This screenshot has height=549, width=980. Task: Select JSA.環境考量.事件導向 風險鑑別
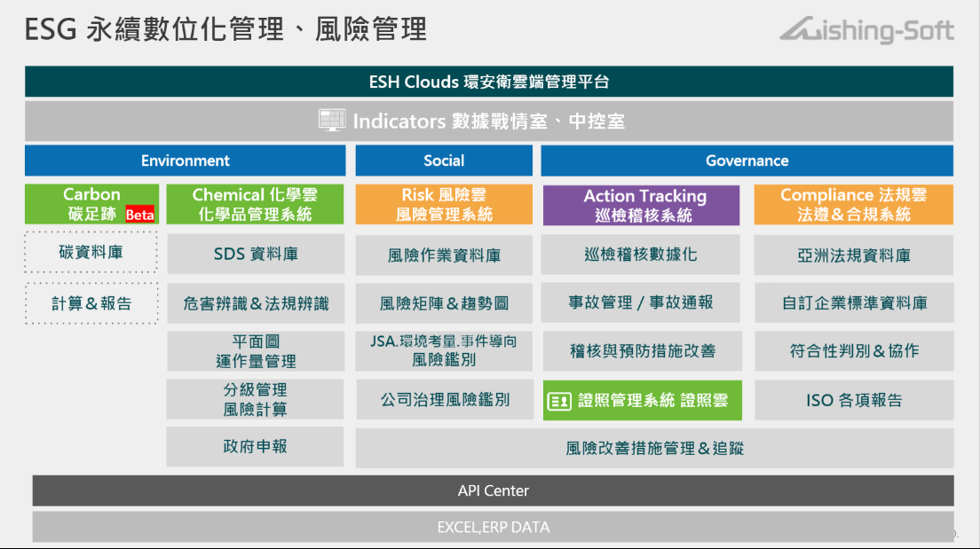444,351
